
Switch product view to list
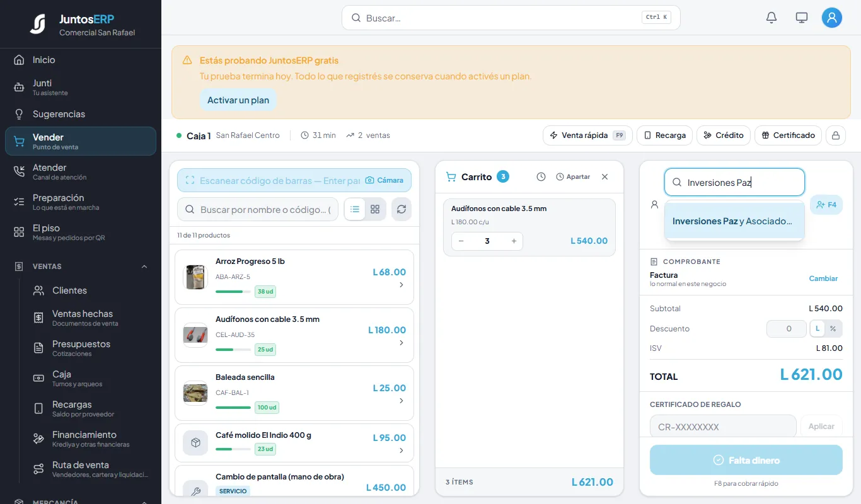point(355,209)
